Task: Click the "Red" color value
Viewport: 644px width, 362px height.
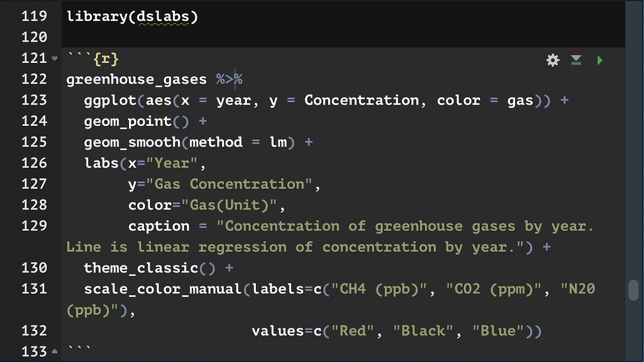Action: coord(353,331)
